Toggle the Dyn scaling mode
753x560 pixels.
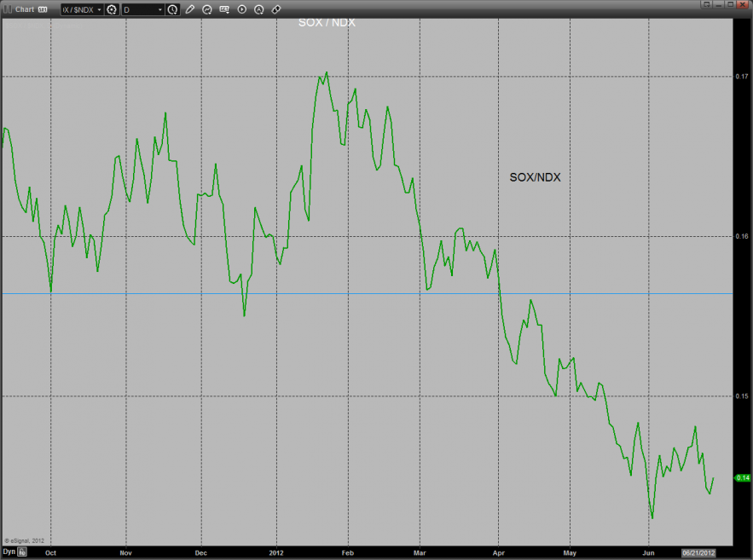(9, 551)
